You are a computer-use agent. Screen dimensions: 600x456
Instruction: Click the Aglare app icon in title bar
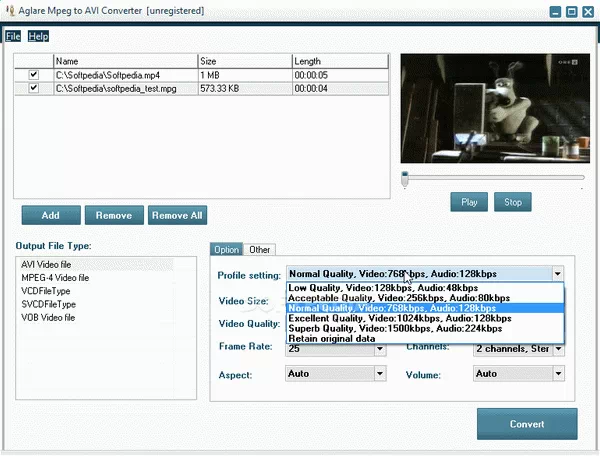point(10,10)
